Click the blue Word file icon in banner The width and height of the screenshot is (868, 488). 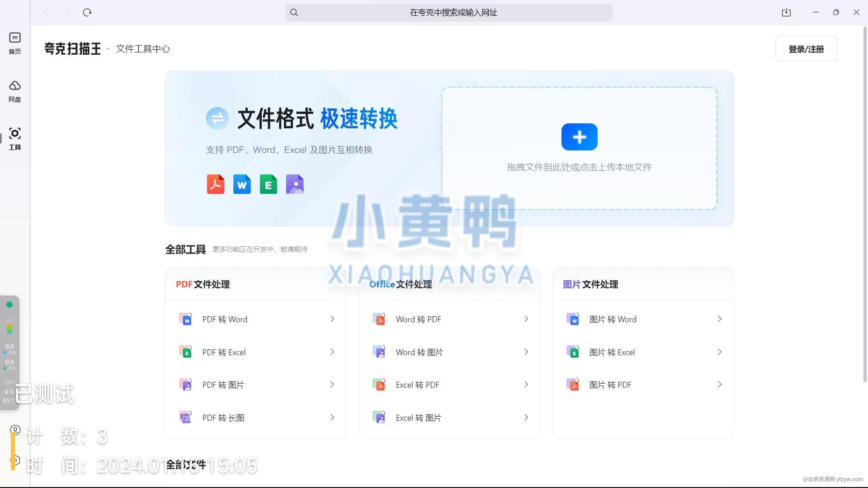click(242, 184)
